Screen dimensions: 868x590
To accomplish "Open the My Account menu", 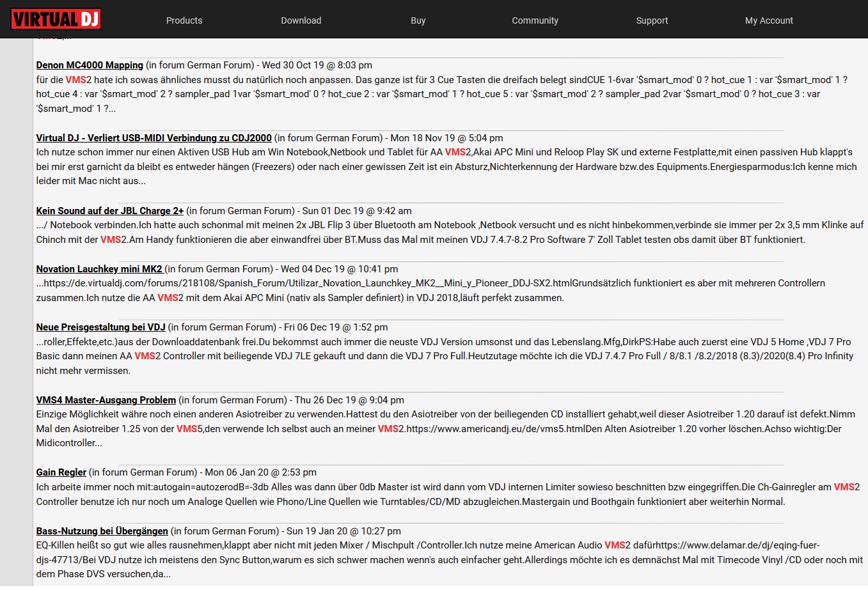I will pyautogui.click(x=769, y=20).
